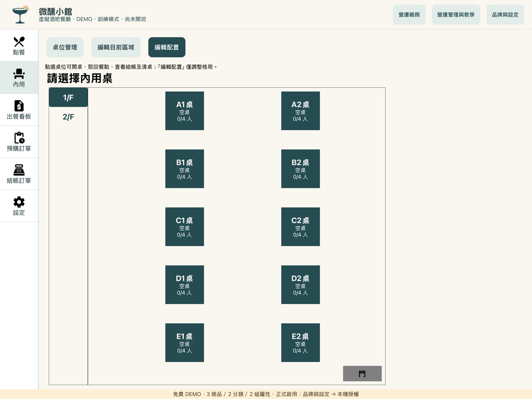
Task: Open 品牌與設定
Action: (x=505, y=15)
